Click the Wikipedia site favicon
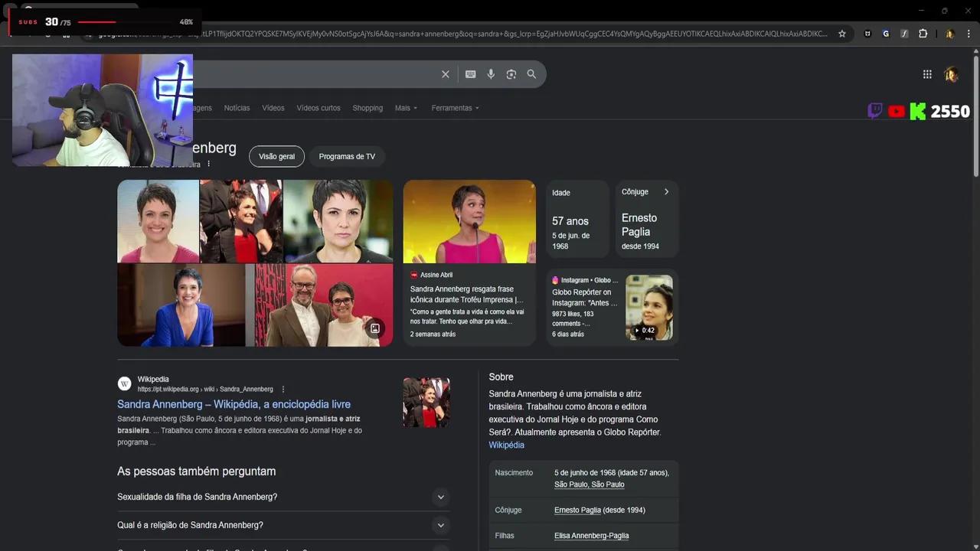The image size is (980, 551). (x=124, y=383)
